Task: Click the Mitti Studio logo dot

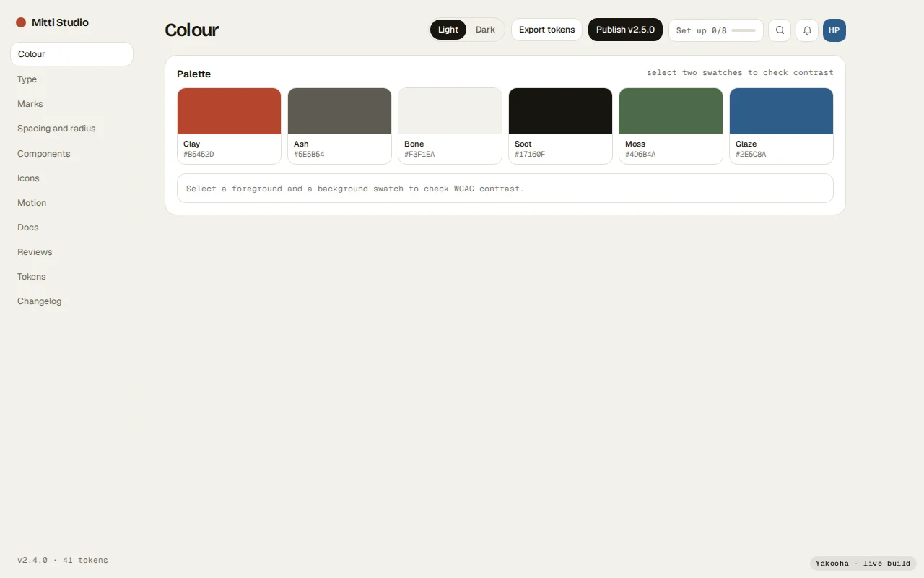Action: pyautogui.click(x=21, y=22)
